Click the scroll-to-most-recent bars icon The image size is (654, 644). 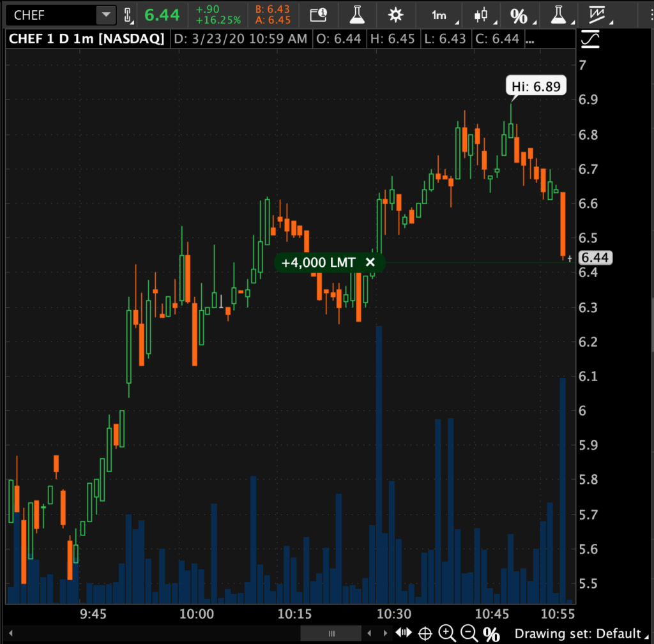click(x=404, y=633)
